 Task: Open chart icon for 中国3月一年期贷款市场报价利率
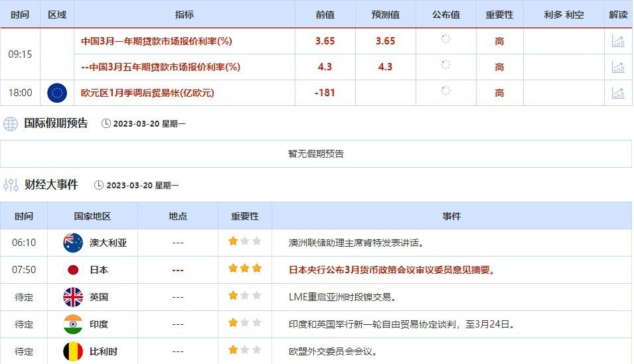tap(618, 41)
